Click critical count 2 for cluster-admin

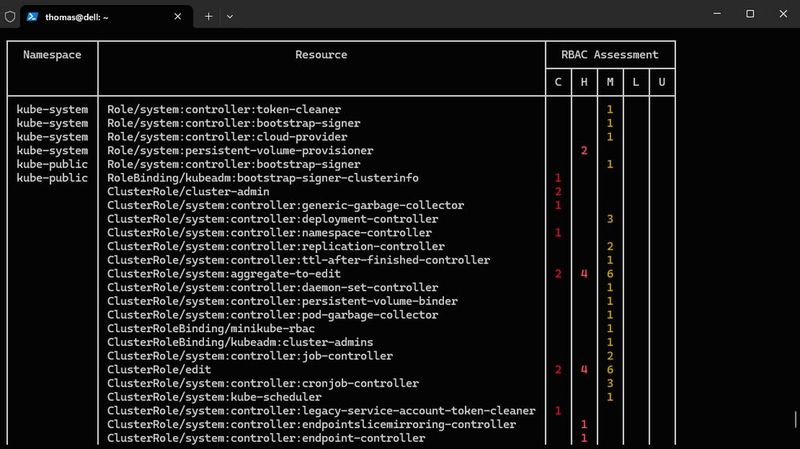pyautogui.click(x=558, y=191)
